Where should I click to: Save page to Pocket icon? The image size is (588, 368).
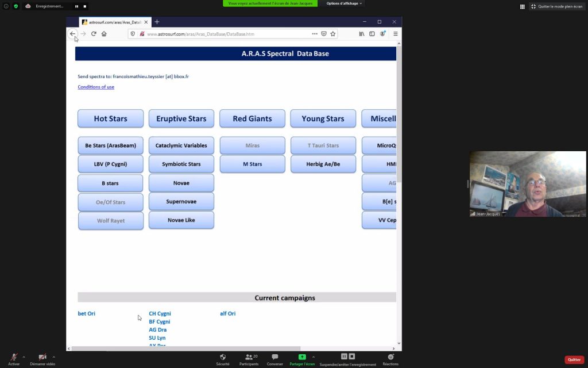[x=324, y=34]
